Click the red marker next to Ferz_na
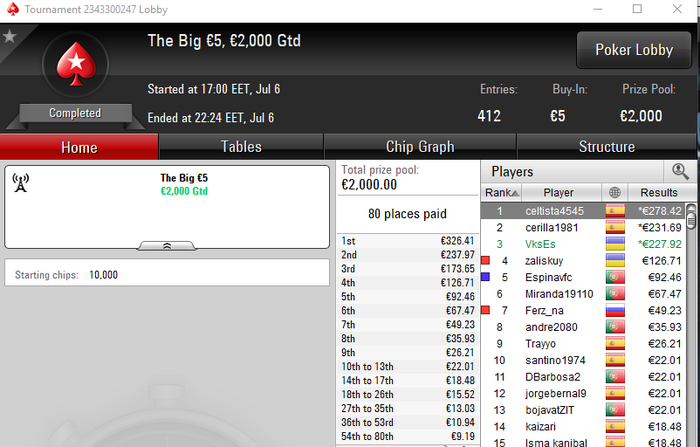The height and width of the screenshot is (447, 700). tap(486, 310)
